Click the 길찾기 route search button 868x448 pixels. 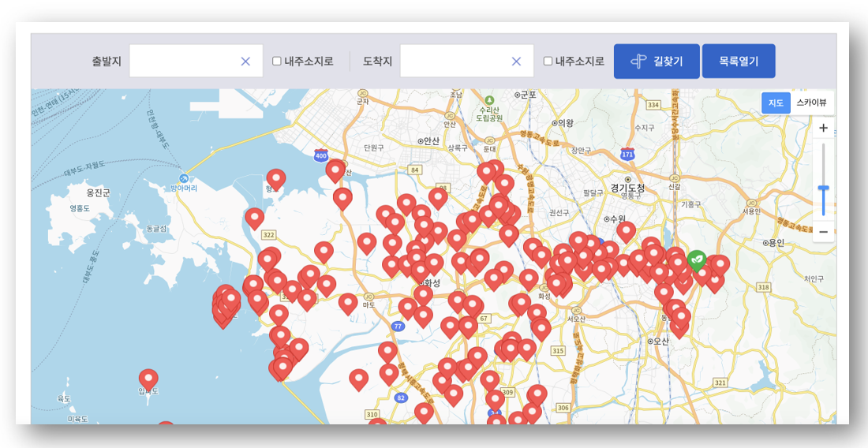tap(657, 62)
